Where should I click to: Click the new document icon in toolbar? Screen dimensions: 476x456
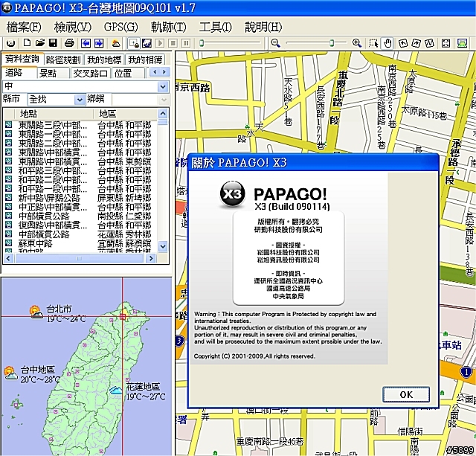[x=27, y=43]
